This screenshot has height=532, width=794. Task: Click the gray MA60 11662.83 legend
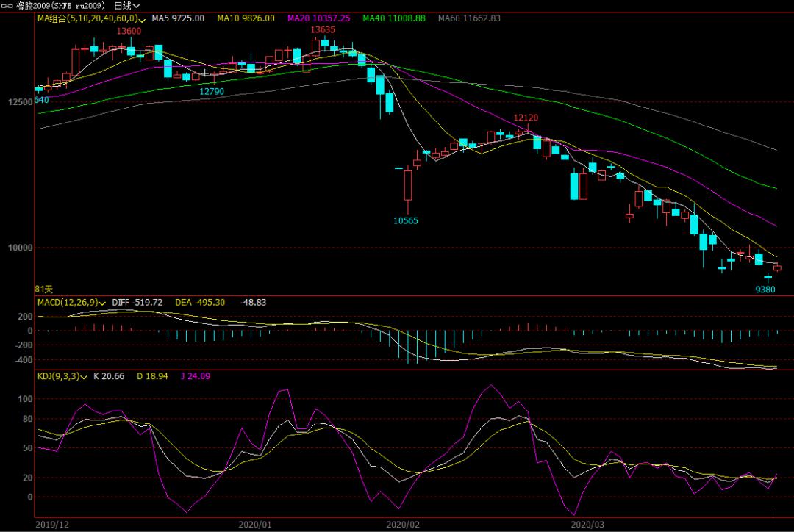(468, 18)
